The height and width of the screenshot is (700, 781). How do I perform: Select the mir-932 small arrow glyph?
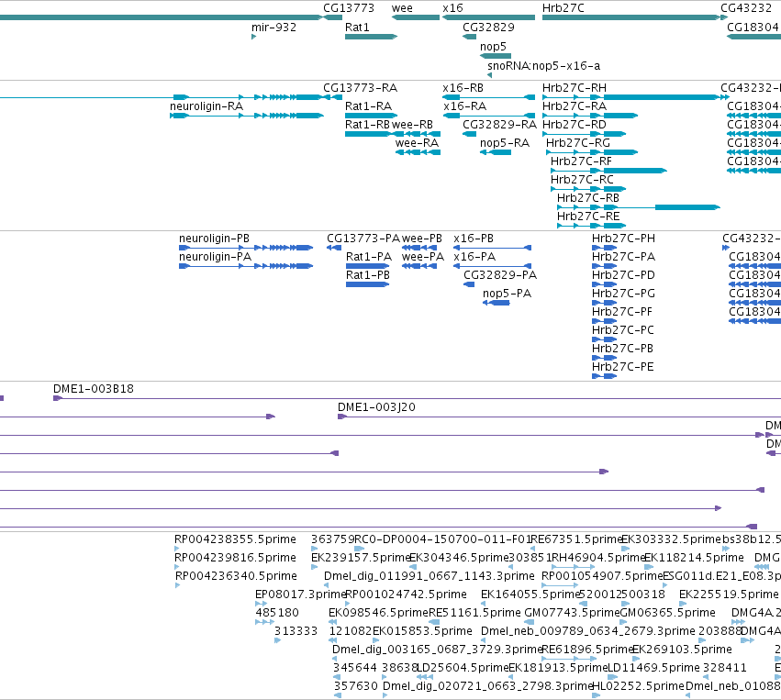(x=254, y=37)
